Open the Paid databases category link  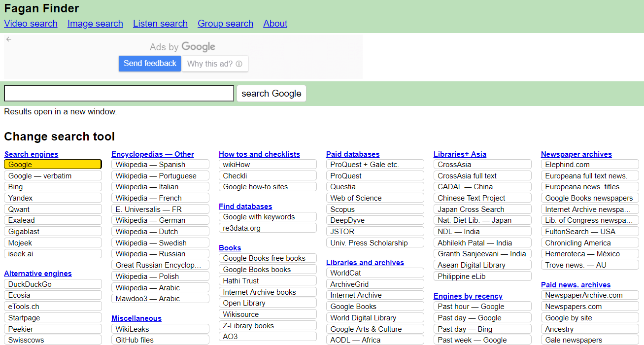(x=353, y=154)
